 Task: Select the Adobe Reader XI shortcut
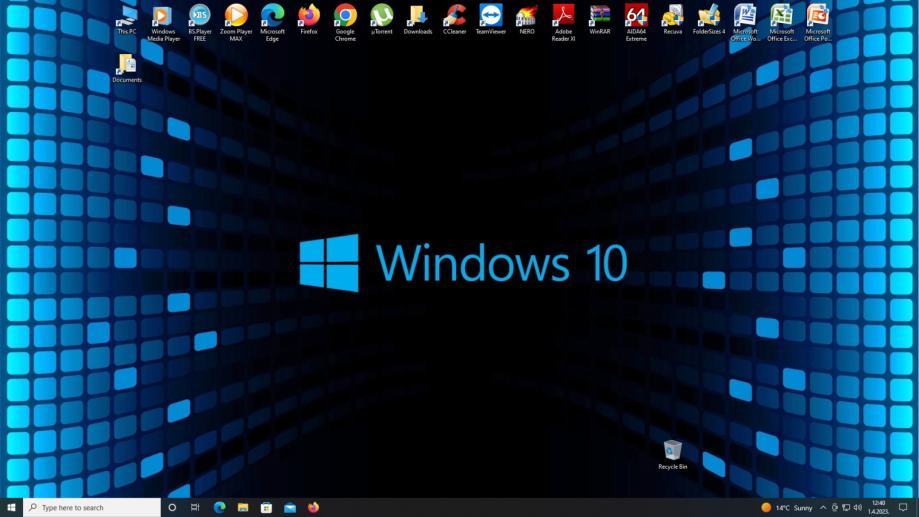click(x=563, y=23)
